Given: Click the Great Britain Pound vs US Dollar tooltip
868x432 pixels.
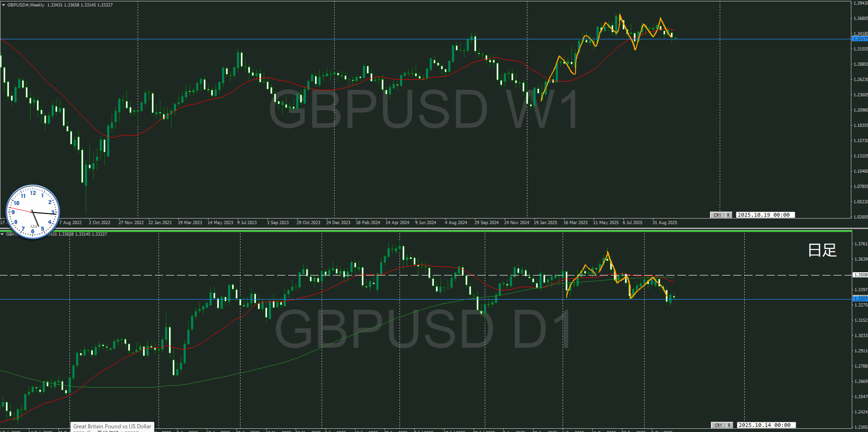Looking at the screenshot, I should [112, 426].
